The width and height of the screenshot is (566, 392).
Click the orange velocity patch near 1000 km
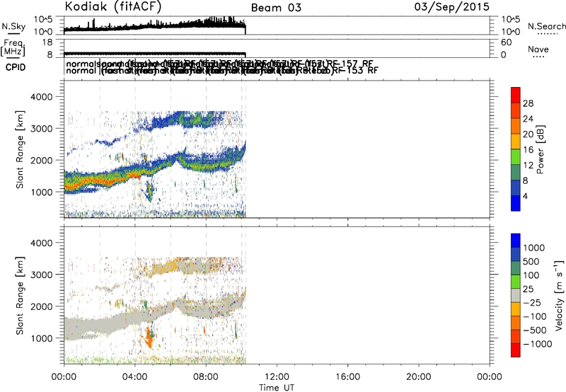click(149, 337)
